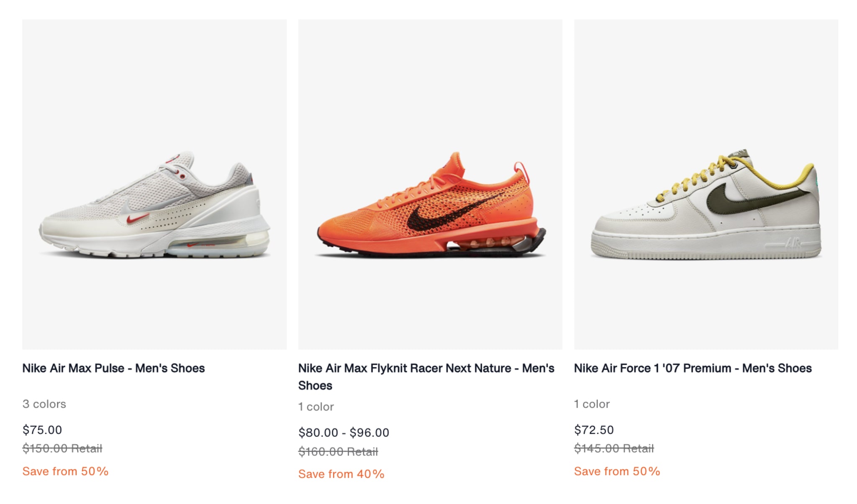
Task: Click the $160.00 Retail strikethrough price
Action: click(338, 451)
